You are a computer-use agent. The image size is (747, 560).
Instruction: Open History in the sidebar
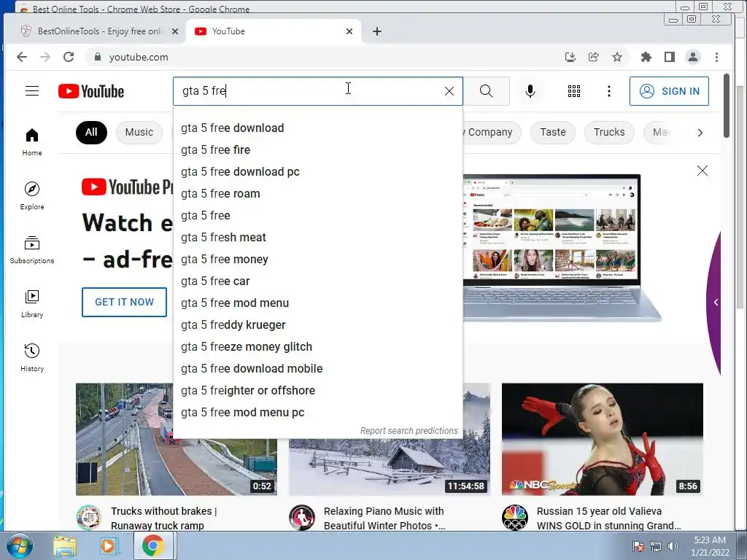(32, 357)
